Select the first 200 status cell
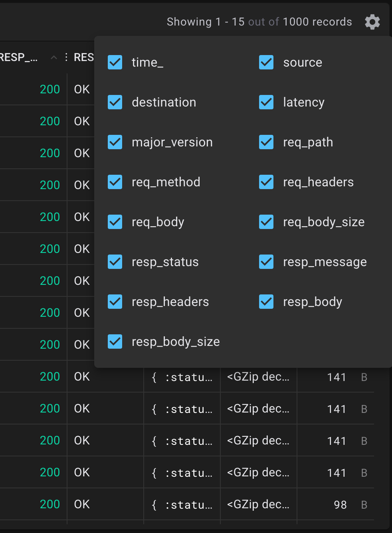Screen dimensions: 392x533 pos(49,89)
